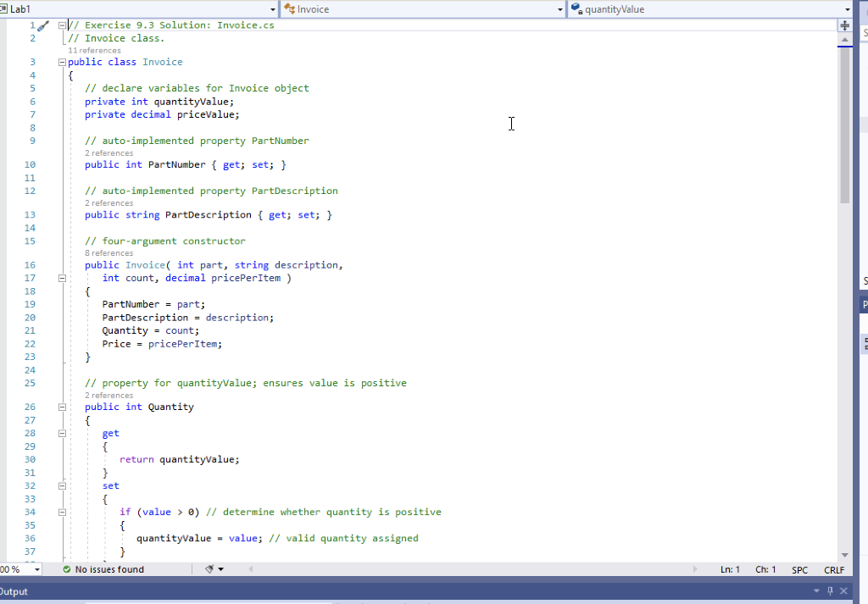Screen dimensions: 868x604
Task: Click the 'PartDescription = description;' statement
Action: [x=187, y=318]
